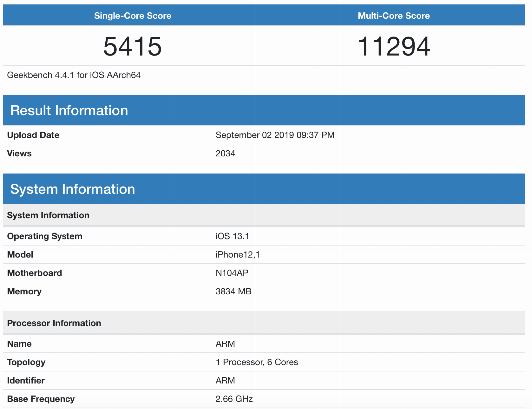Select the ARM value in Name row

[x=225, y=344]
